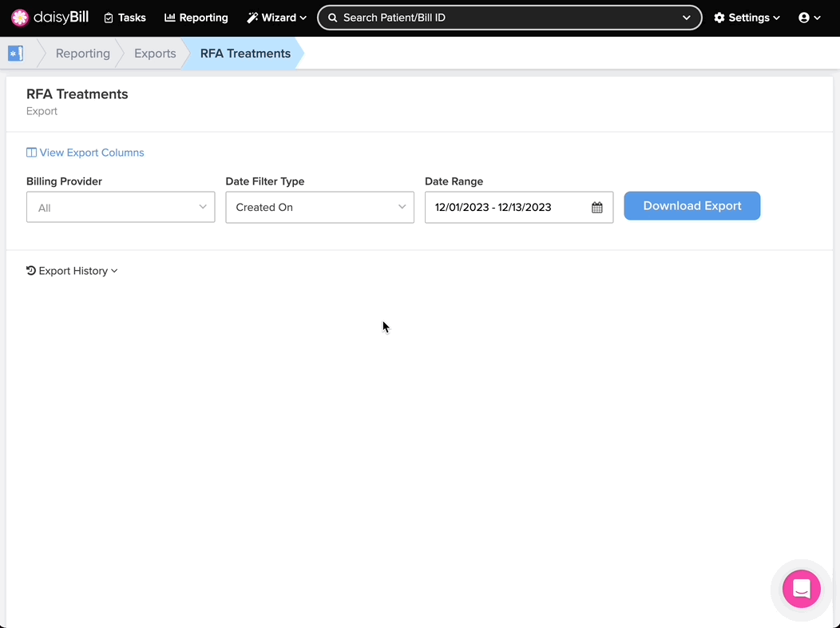The height and width of the screenshot is (628, 840).
Task: Click the blue home breadcrumb icon
Action: pyautogui.click(x=15, y=54)
